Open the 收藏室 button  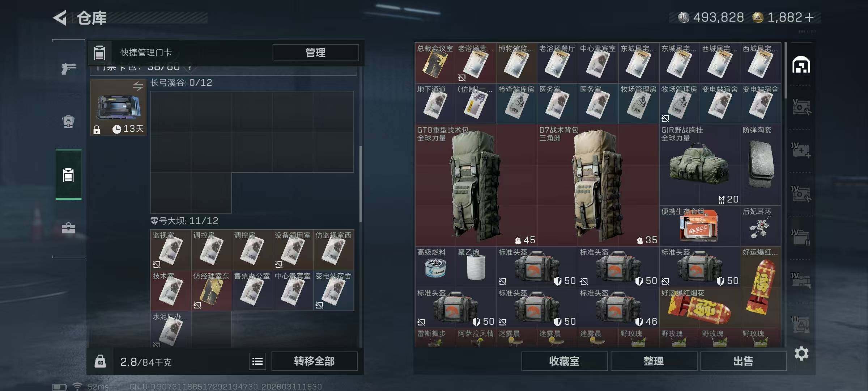[564, 361]
